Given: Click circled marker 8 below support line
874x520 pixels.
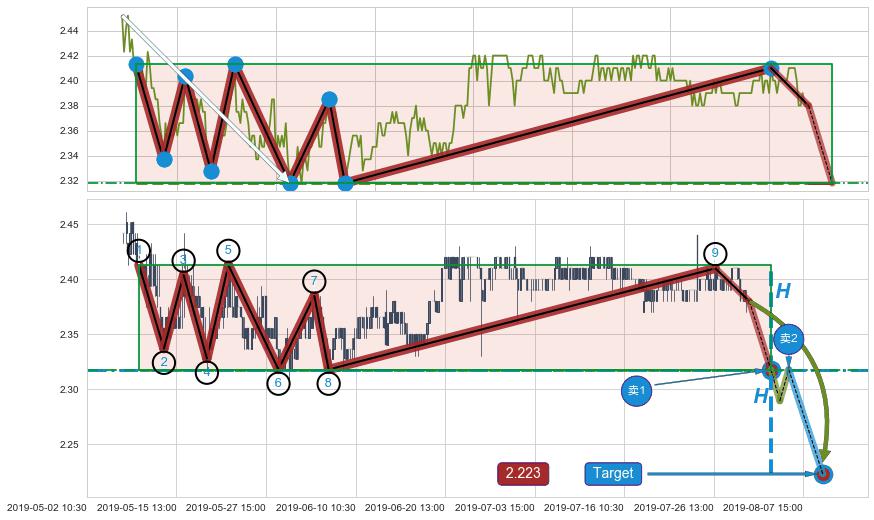Looking at the screenshot, I should point(329,382).
